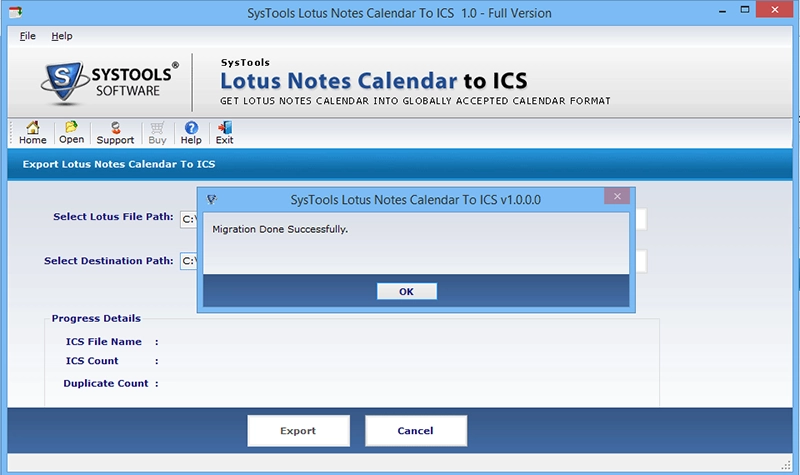Click the Buy cart toolbar icon

157,133
